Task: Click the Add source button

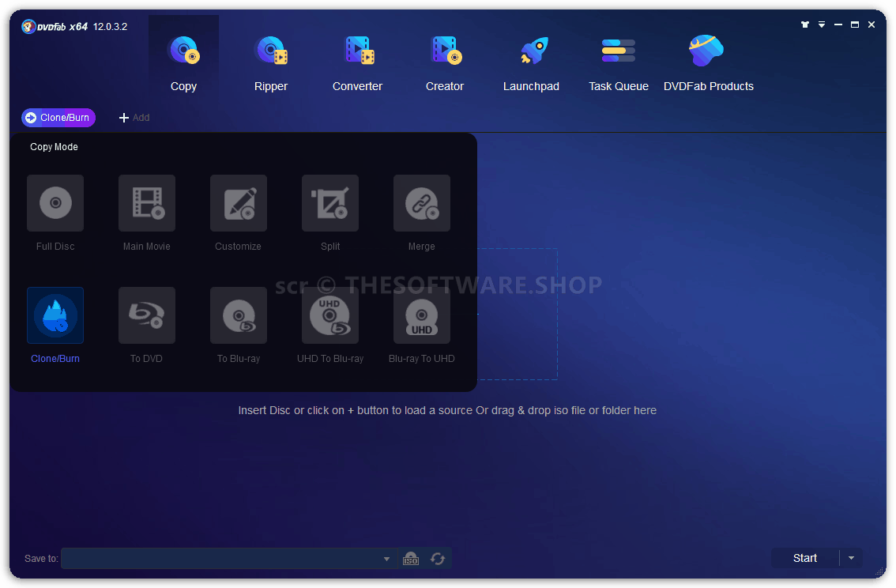Action: (x=134, y=118)
